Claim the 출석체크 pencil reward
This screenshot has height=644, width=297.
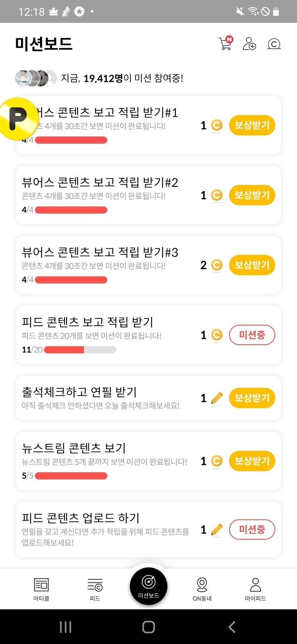tap(252, 398)
